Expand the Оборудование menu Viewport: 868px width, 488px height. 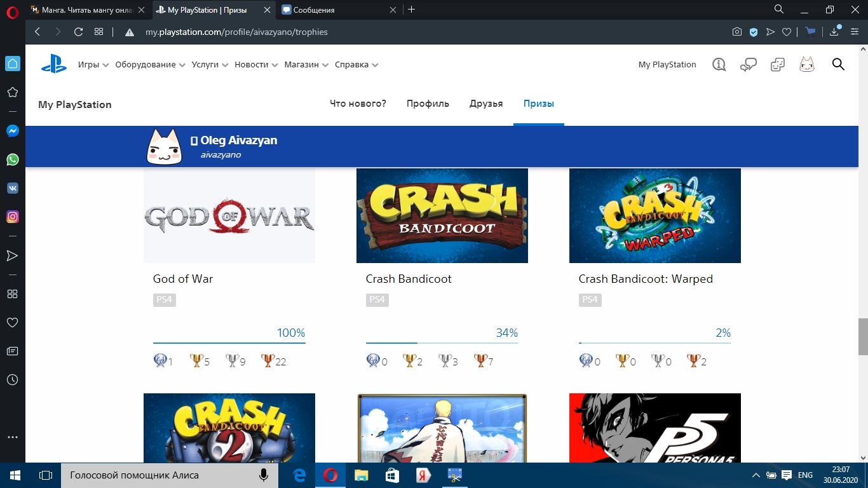pos(150,65)
